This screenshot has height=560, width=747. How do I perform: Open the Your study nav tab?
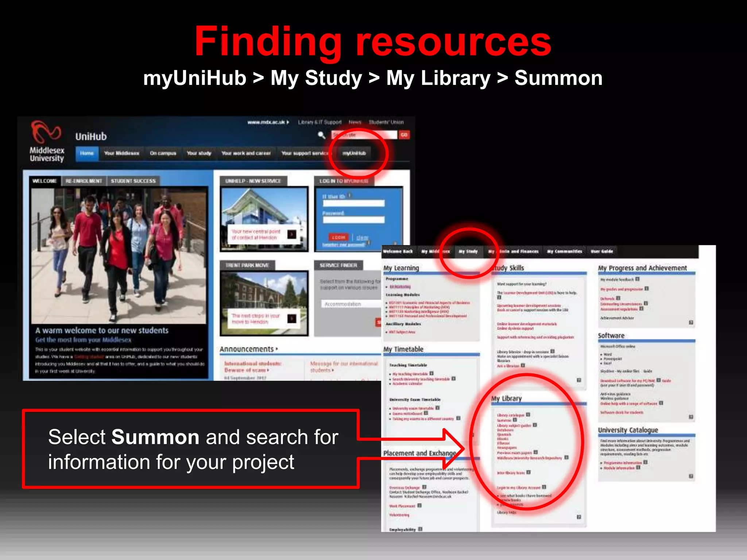pyautogui.click(x=199, y=153)
